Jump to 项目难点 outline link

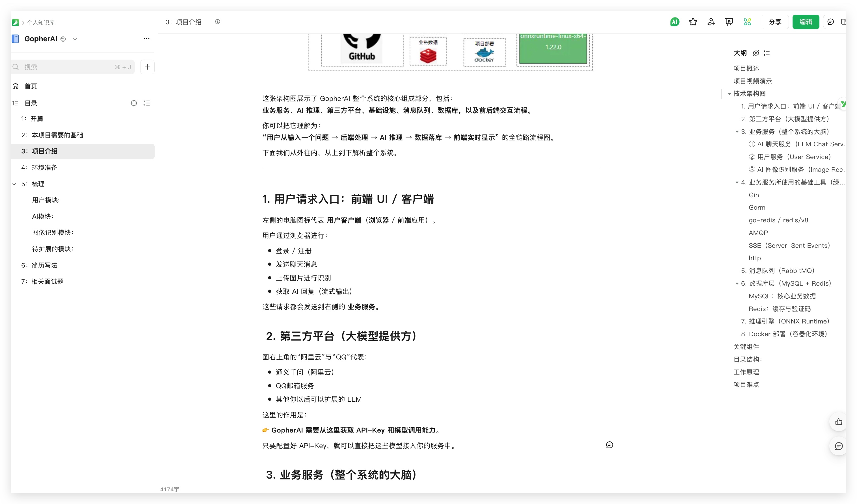[x=746, y=385]
